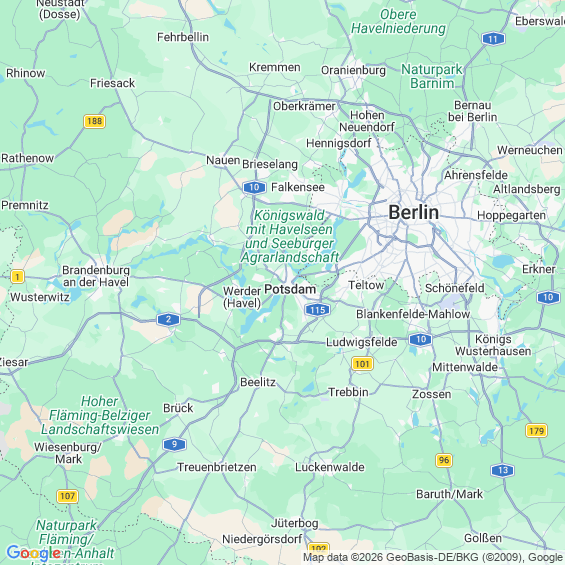Select the Brandenburg an der Havel label
Image resolution: width=565 pixels, height=565 pixels.
tap(96, 276)
